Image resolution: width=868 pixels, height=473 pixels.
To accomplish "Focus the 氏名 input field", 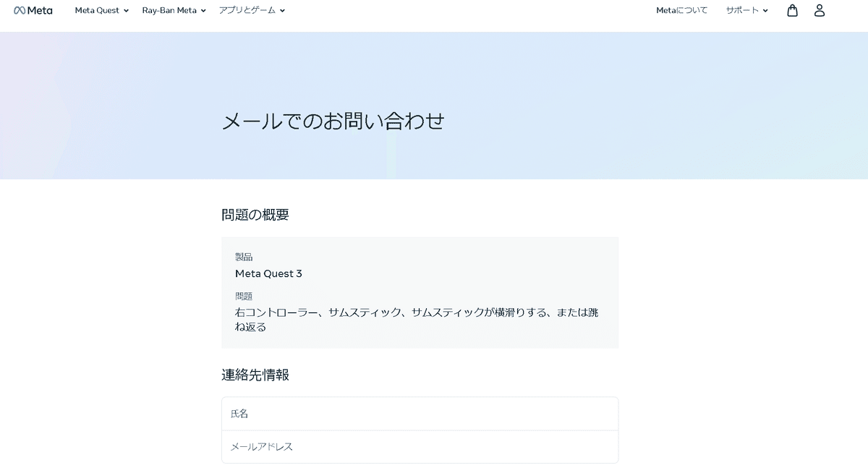I will [x=420, y=414].
